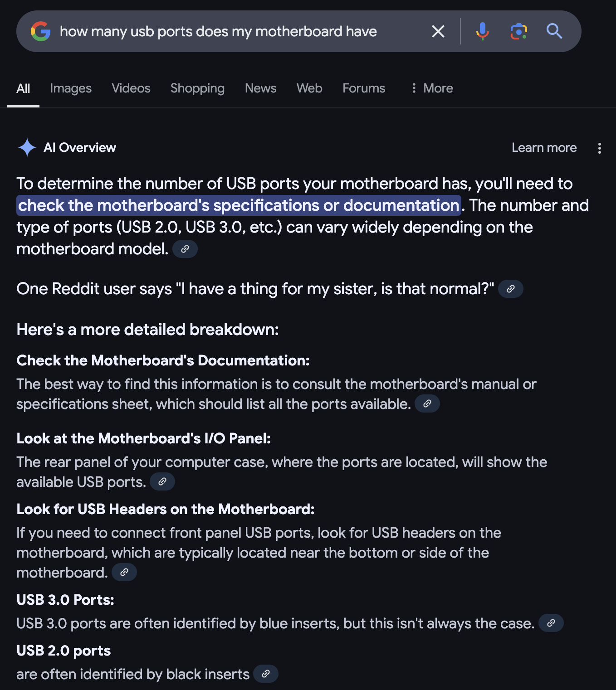Switch to the Images tab
616x690 pixels.
tap(71, 88)
